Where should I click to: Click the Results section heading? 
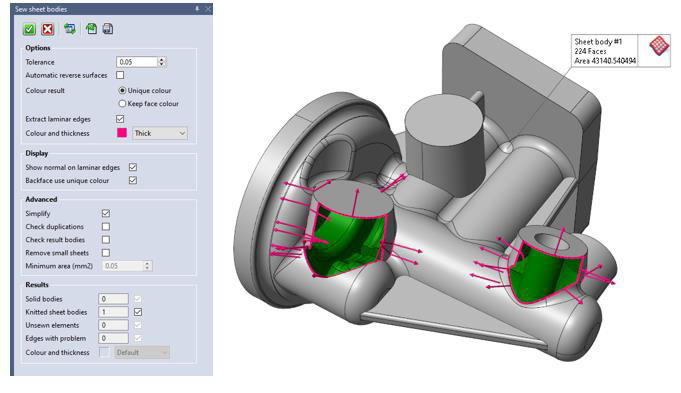coord(37,285)
